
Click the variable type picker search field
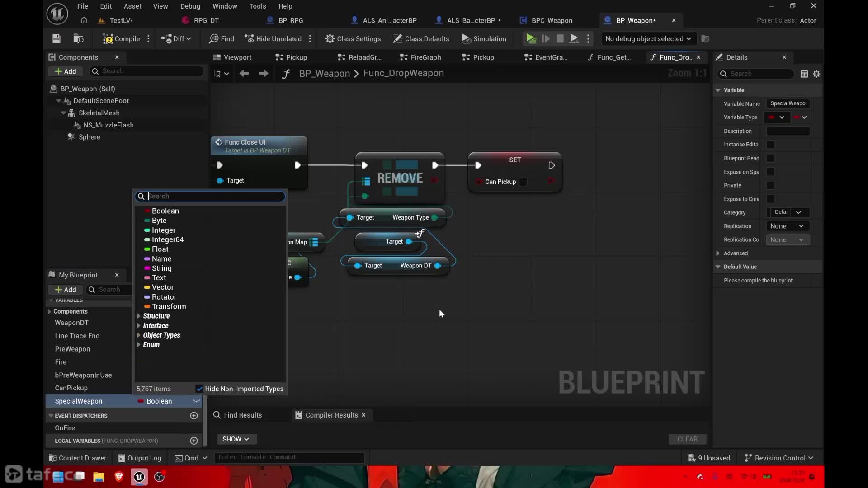click(210, 196)
